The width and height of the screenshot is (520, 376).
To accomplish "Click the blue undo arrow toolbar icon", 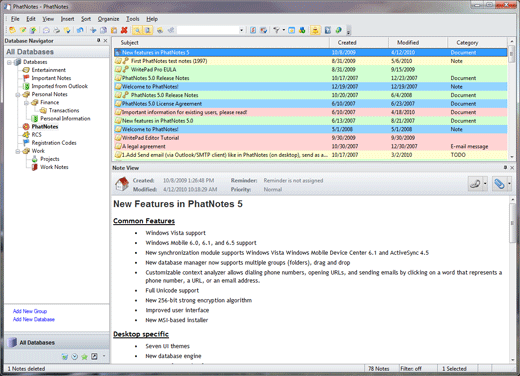I will pyautogui.click(x=80, y=30).
